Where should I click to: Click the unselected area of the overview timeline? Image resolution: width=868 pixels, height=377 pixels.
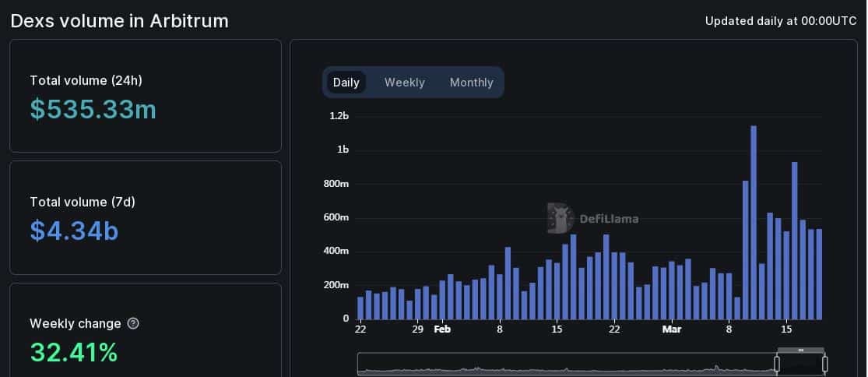pos(566,364)
